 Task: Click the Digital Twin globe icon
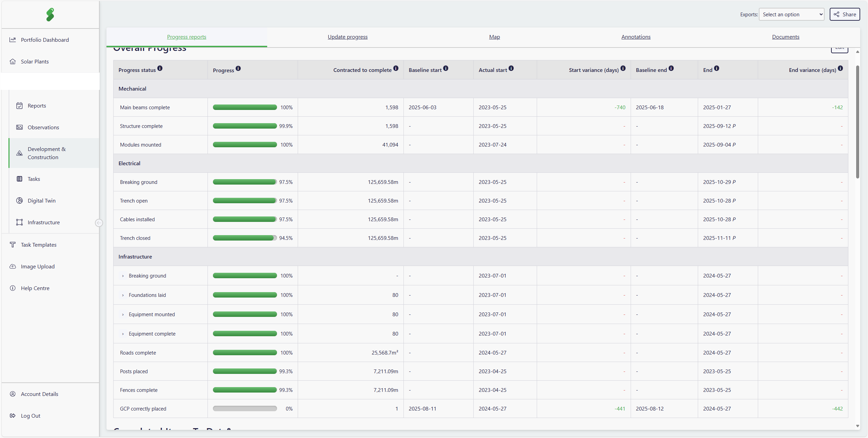pos(19,201)
